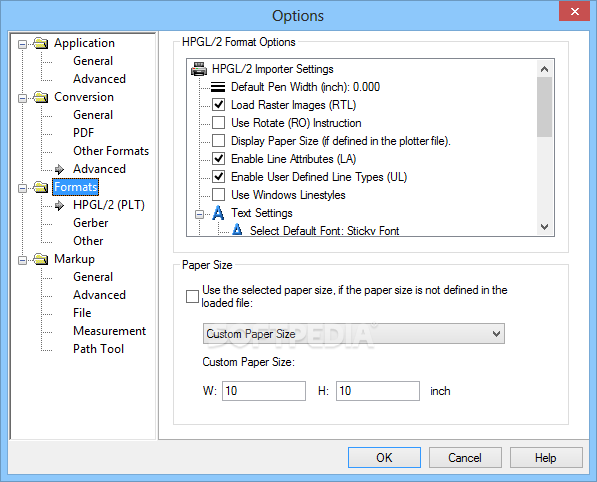Image resolution: width=597 pixels, height=482 pixels.
Task: Open the Measurement item under Markup
Action: [x=109, y=331]
